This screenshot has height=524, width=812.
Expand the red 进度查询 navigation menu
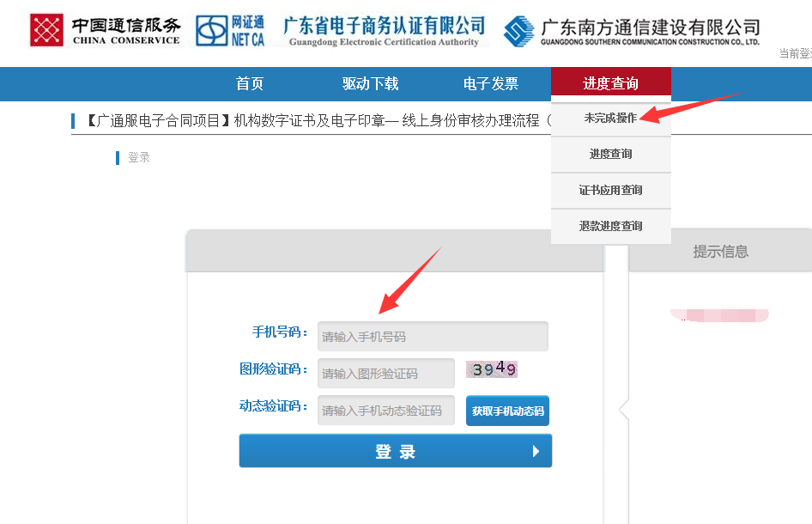[610, 84]
